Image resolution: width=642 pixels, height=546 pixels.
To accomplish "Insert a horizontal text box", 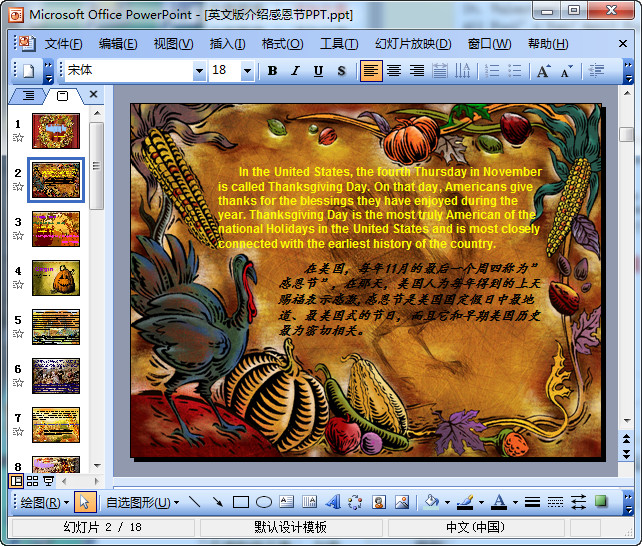I will click(286, 502).
